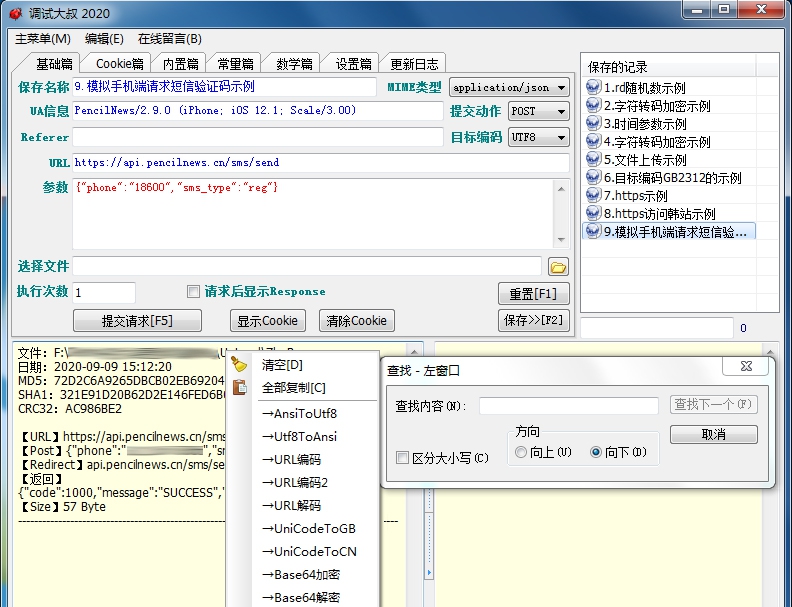The height and width of the screenshot is (607, 792).
Task: Click the 选择文件 path field
Action: click(x=307, y=266)
